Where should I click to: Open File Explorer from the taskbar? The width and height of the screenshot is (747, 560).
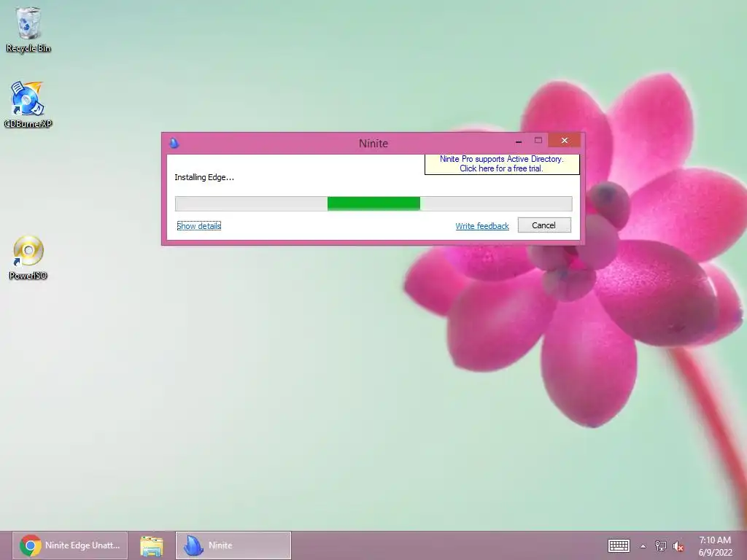pyautogui.click(x=152, y=545)
